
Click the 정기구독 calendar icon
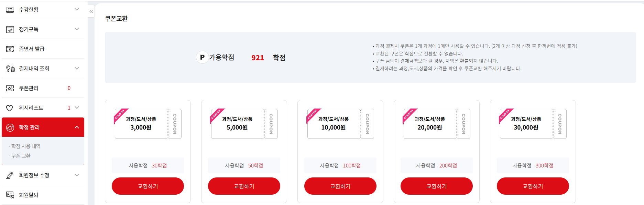click(10, 29)
